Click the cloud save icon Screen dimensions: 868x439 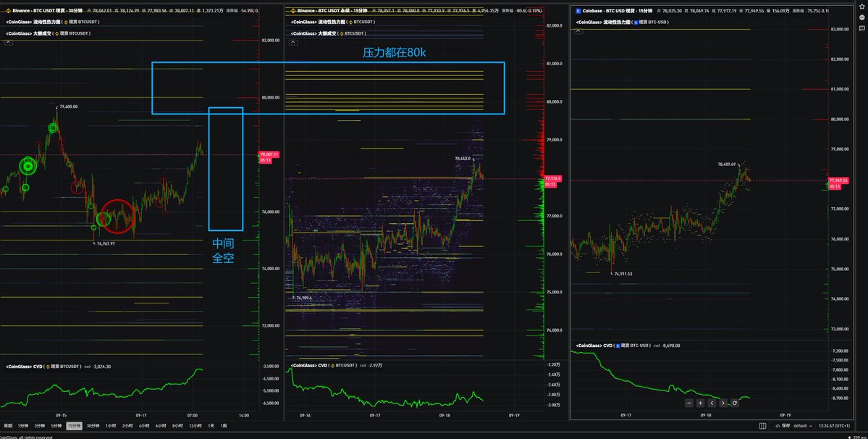click(778, 426)
